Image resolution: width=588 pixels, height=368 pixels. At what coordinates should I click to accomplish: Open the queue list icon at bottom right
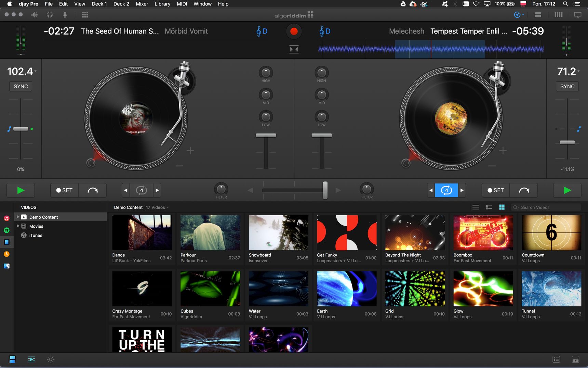(x=556, y=359)
